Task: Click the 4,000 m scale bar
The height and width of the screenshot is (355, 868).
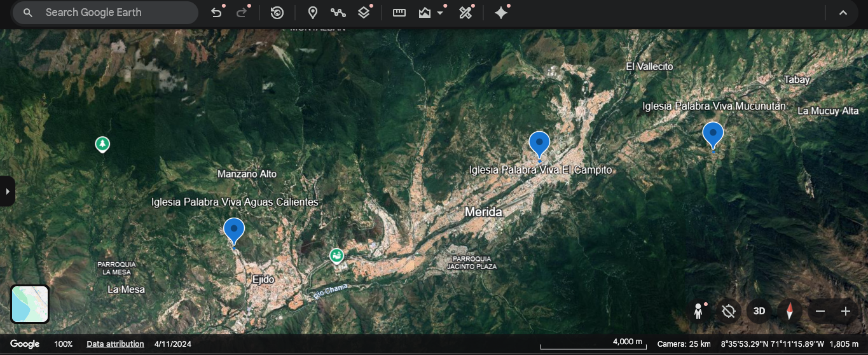Action: pyautogui.click(x=593, y=344)
